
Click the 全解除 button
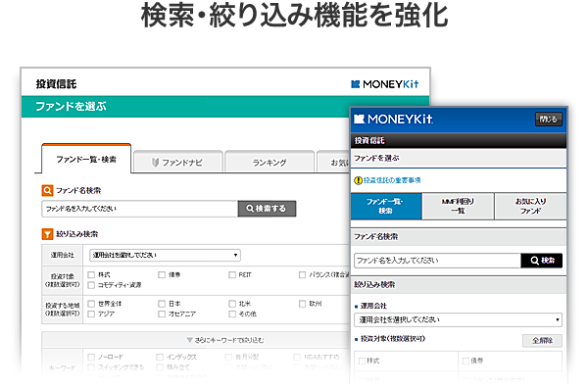[x=542, y=340]
